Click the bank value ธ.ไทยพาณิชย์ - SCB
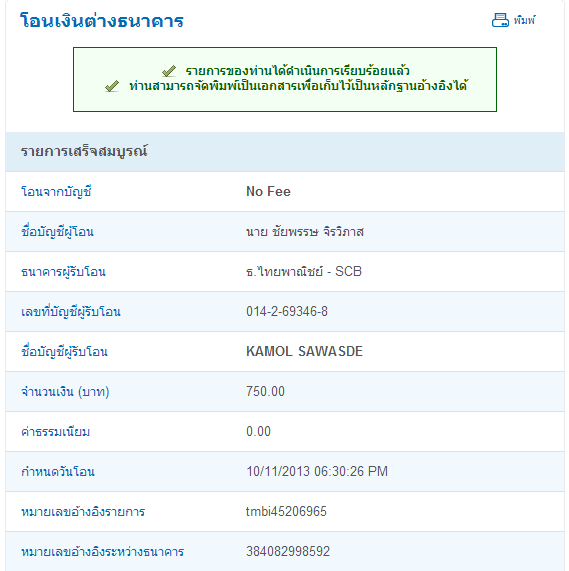Screen dimensions: 569x571 pyautogui.click(x=304, y=271)
